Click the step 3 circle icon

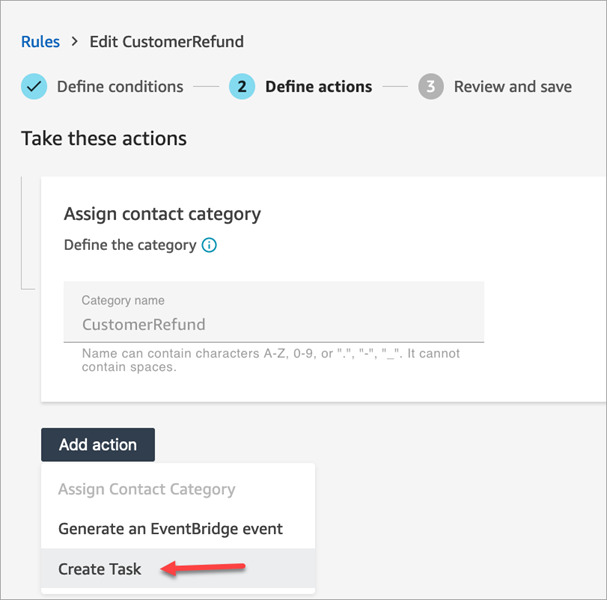[x=431, y=87]
